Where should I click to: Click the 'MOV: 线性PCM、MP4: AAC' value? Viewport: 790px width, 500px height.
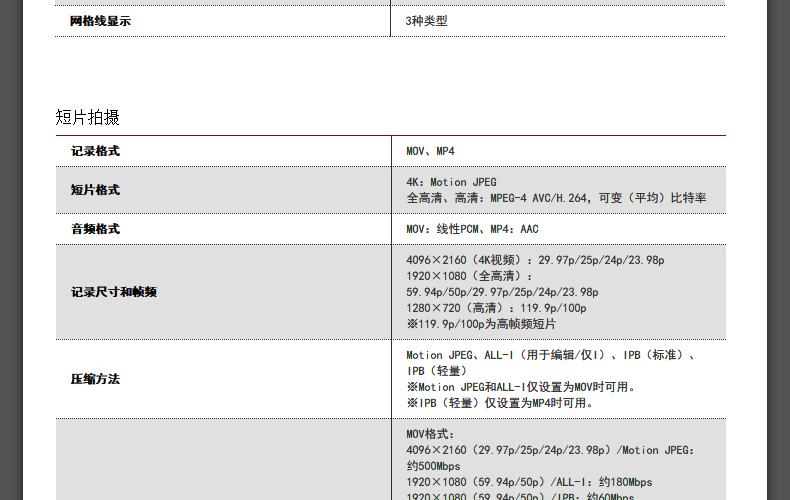472,229
